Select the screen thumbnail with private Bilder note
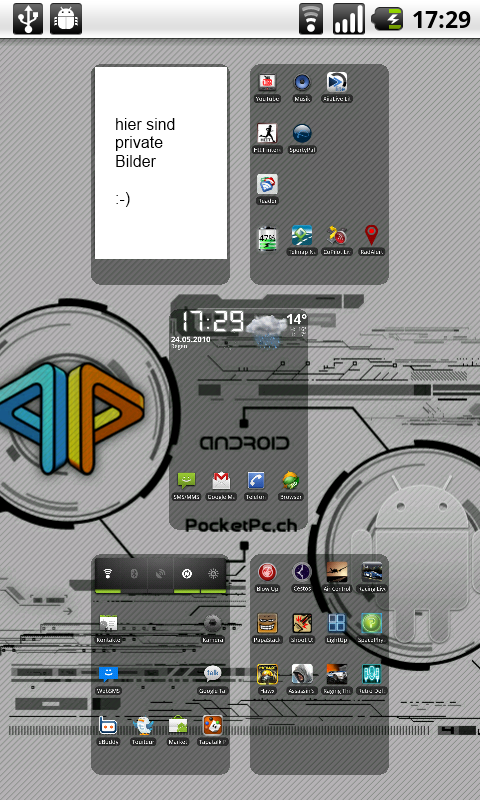Image resolution: width=480 pixels, height=800 pixels. [161, 173]
